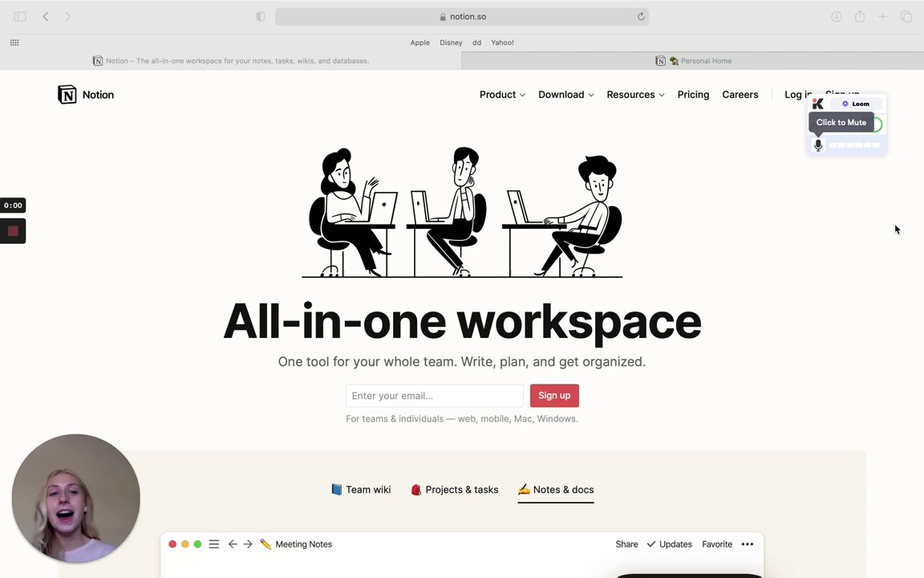The width and height of the screenshot is (924, 578).
Task: Open the Disney bookmark
Action: tap(451, 43)
